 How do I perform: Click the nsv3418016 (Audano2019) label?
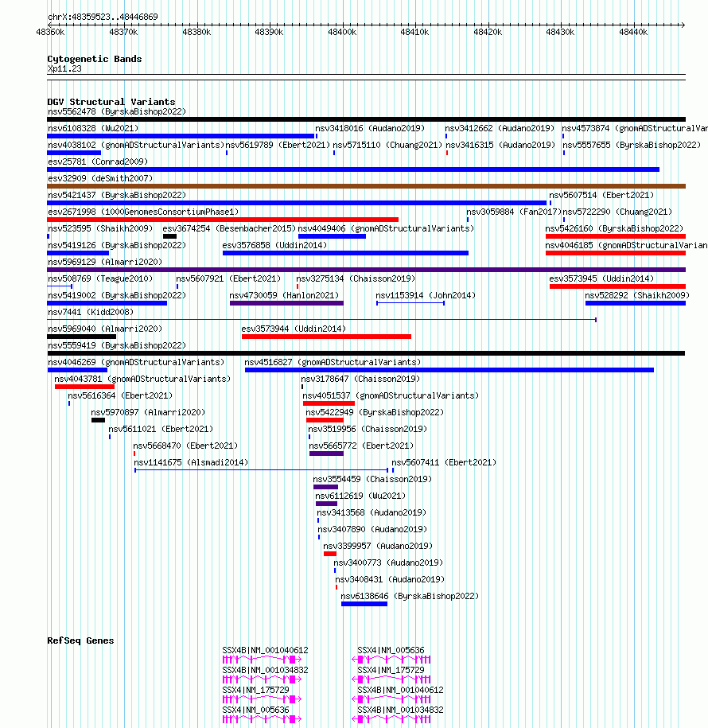(x=370, y=129)
